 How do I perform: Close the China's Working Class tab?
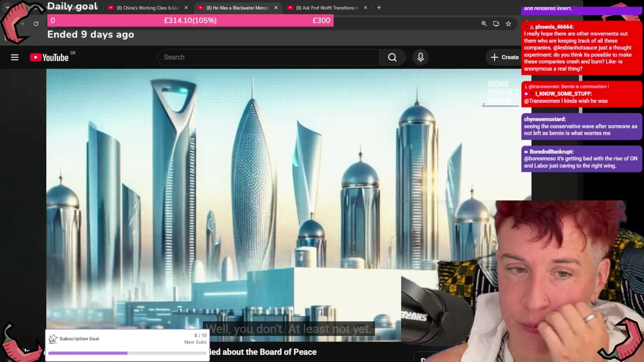[x=186, y=8]
